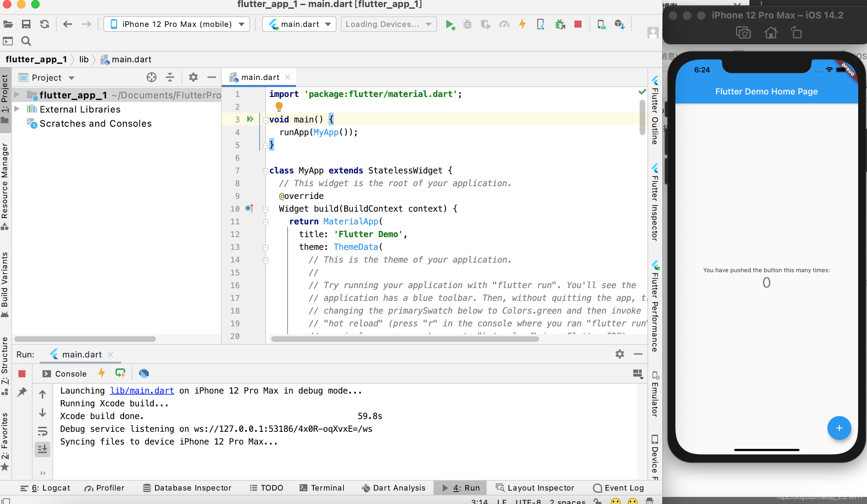
Task: Navigate Back with left arrow icon
Action: [x=68, y=24]
